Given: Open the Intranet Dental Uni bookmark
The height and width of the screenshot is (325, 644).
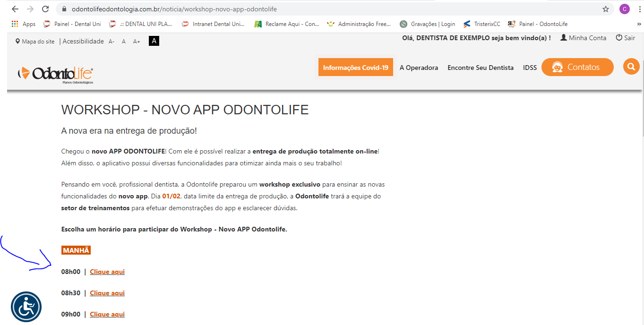Looking at the screenshot, I should 213,24.
